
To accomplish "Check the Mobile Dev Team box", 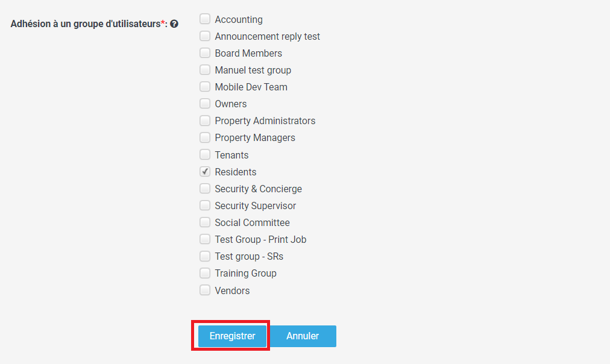I will coord(205,87).
